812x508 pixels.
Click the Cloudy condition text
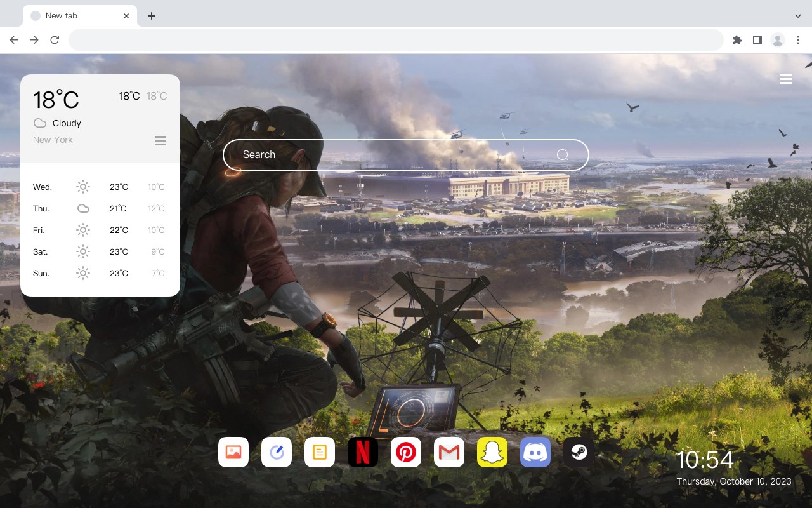[67, 123]
